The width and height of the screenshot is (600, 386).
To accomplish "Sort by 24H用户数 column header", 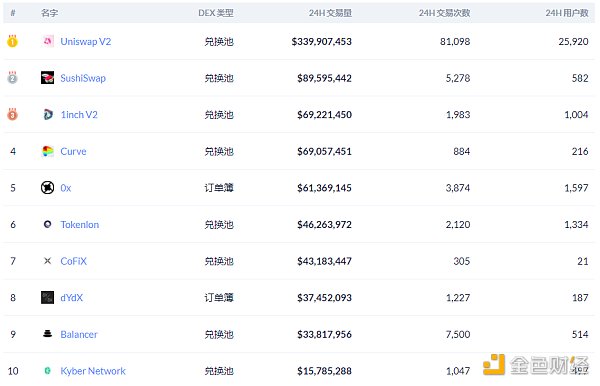I will point(567,13).
